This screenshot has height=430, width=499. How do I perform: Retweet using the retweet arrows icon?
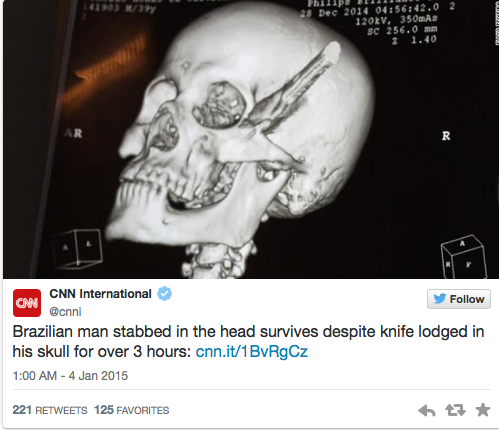point(455,410)
